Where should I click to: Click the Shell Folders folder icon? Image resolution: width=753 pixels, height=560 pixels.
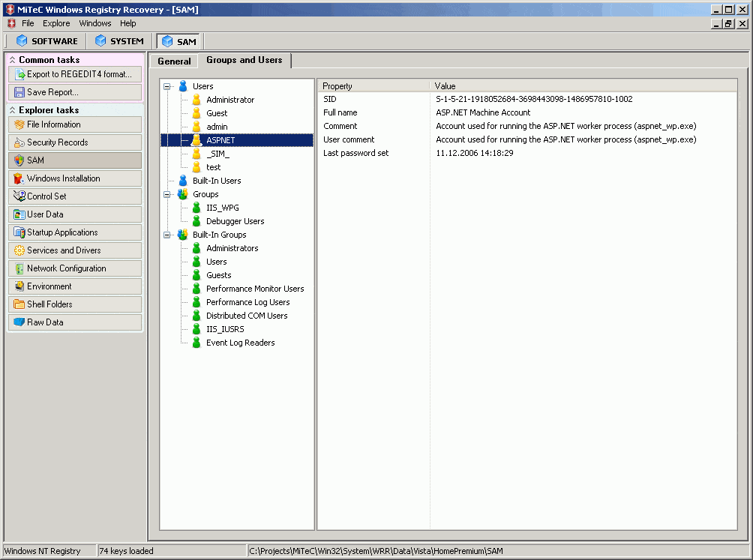[x=19, y=304]
